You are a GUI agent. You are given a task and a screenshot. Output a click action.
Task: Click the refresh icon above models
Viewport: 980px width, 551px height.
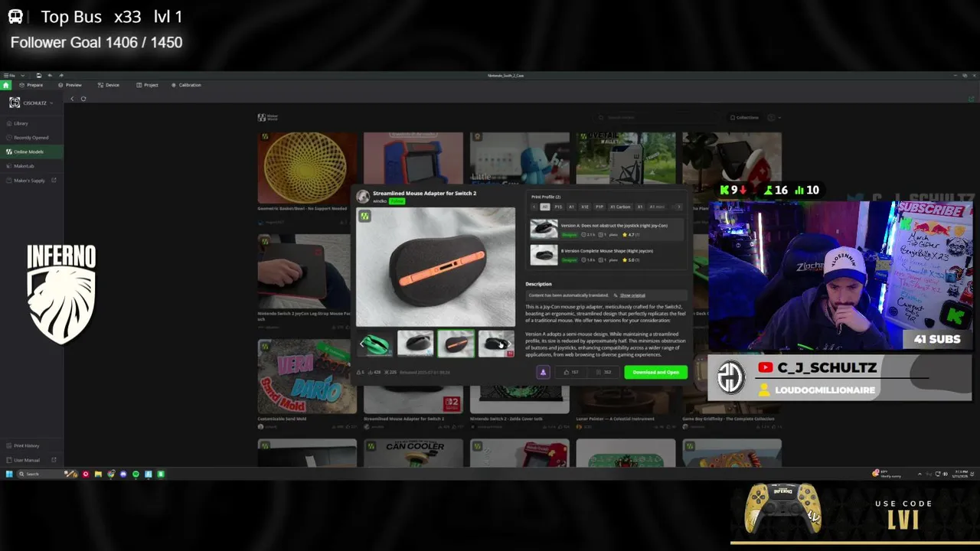(83, 99)
